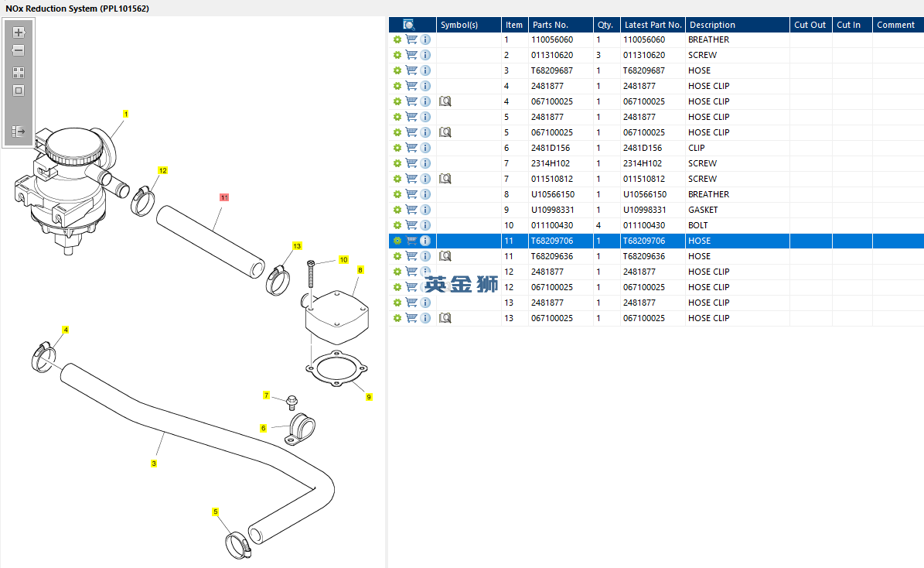Image resolution: width=924 pixels, height=568 pixels.
Task: Select callout 9 gasket label
Action: point(369,397)
